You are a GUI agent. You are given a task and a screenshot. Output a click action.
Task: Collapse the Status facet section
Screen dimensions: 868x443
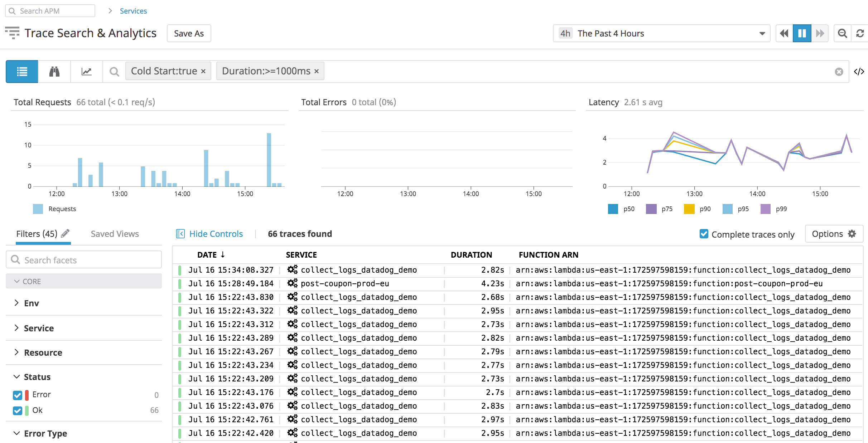click(x=16, y=376)
